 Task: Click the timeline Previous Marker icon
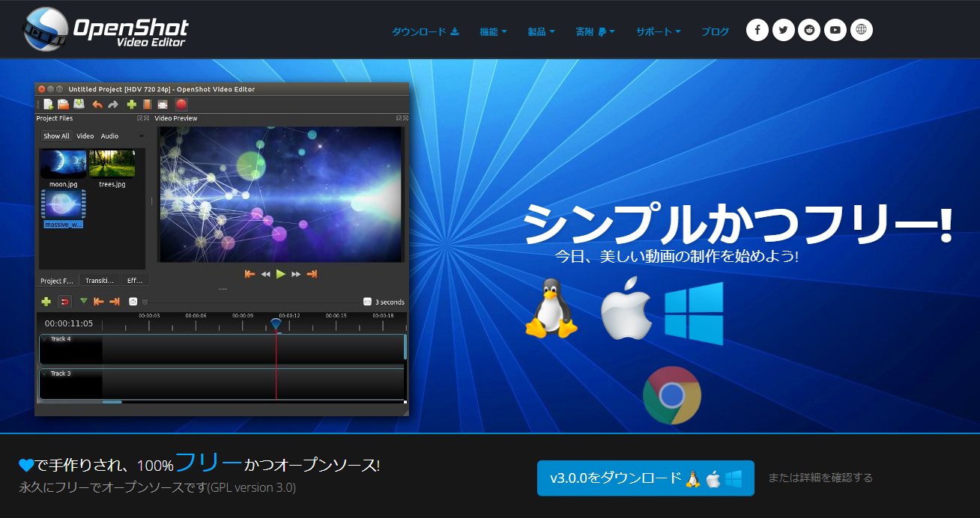coord(98,302)
